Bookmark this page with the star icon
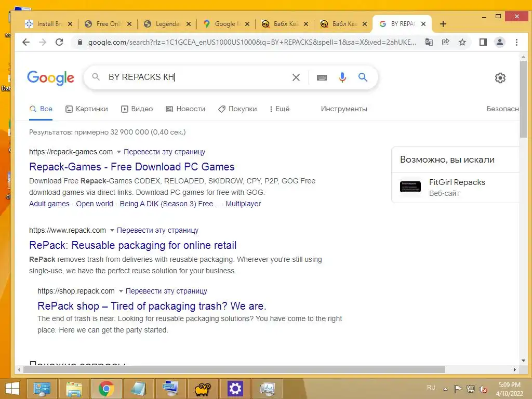532x399 pixels. [462, 42]
